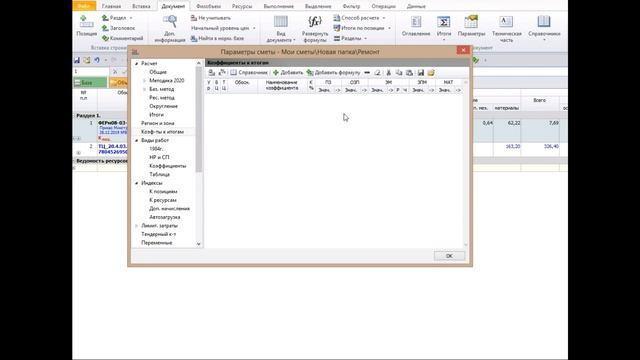Open Справочники book icon in ribbon
This screenshot has height=360, width=640.
click(544, 22)
